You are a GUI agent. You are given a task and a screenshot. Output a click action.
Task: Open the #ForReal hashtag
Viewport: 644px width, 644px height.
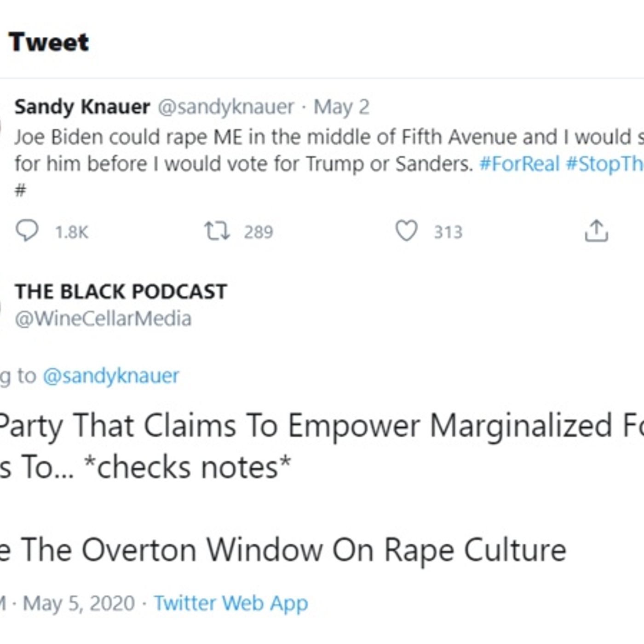pos(519,164)
